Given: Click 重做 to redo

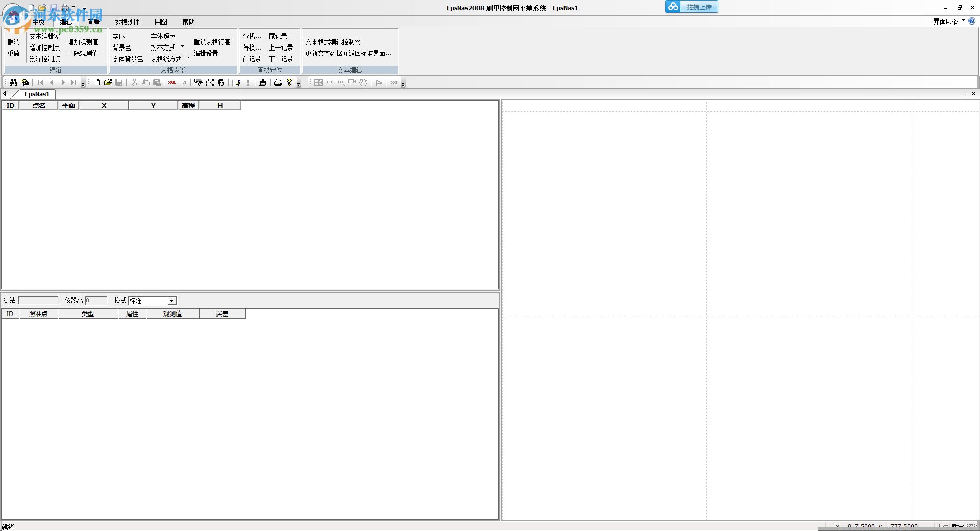Looking at the screenshot, I should click(14, 53).
